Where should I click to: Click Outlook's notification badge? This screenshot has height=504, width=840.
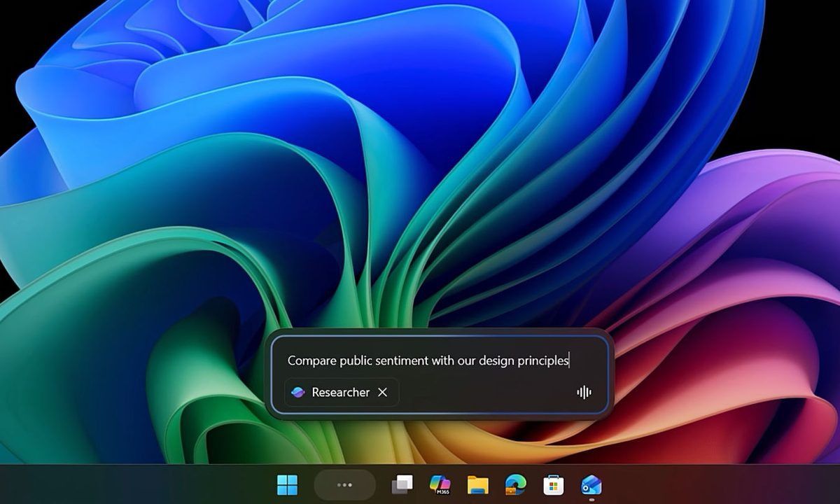pos(591,499)
